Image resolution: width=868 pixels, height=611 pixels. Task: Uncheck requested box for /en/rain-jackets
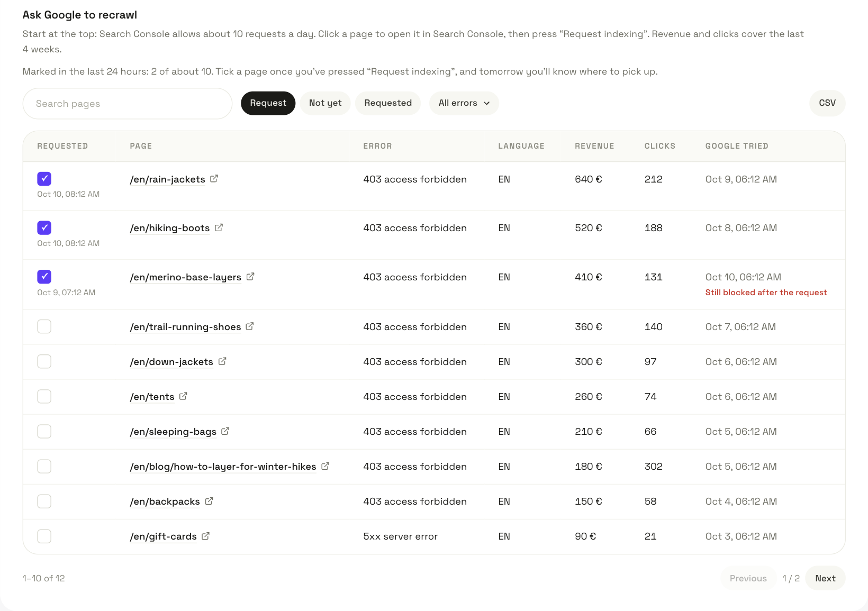[x=44, y=179]
